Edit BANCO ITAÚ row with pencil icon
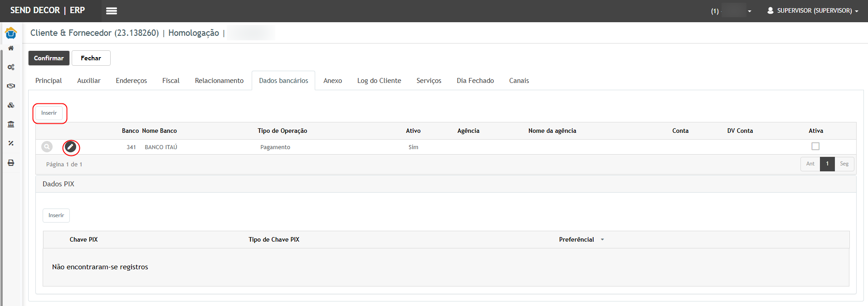This screenshot has width=868, height=306. (70, 147)
